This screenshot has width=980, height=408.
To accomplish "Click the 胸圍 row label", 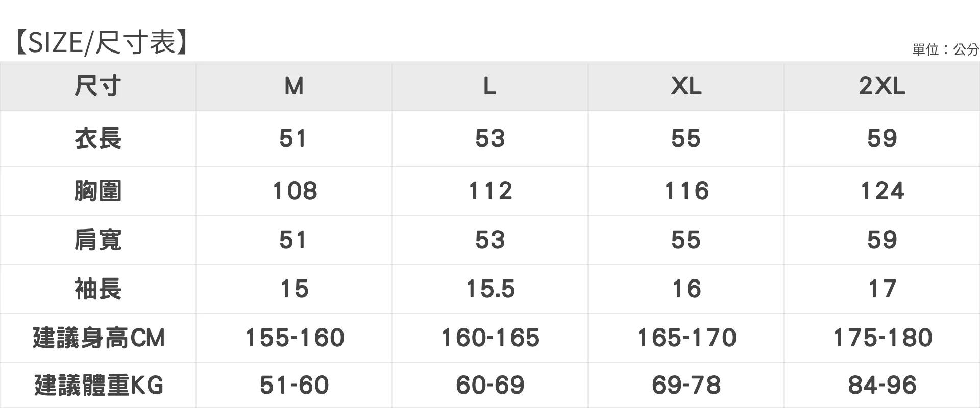I will pyautogui.click(x=98, y=191).
